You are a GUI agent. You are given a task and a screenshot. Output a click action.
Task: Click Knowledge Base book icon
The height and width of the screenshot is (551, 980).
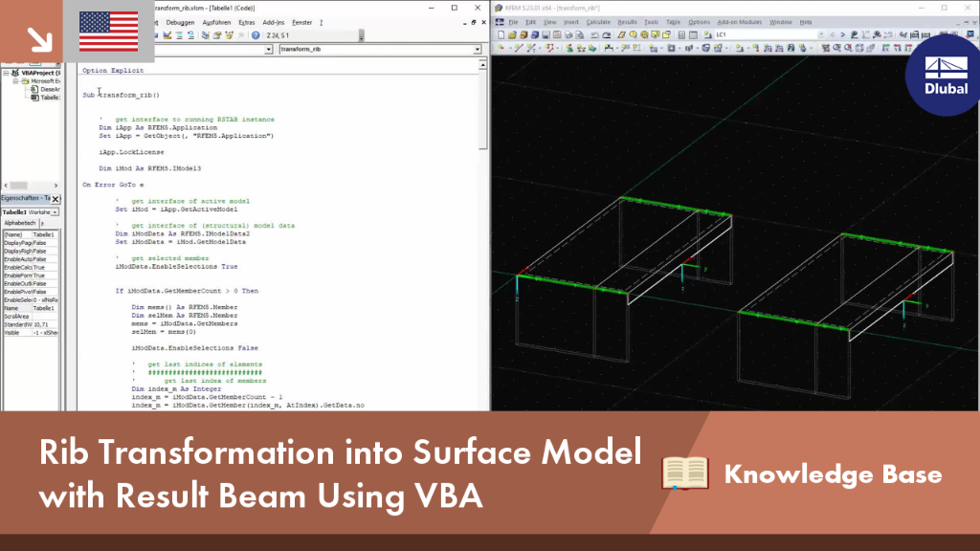point(685,473)
